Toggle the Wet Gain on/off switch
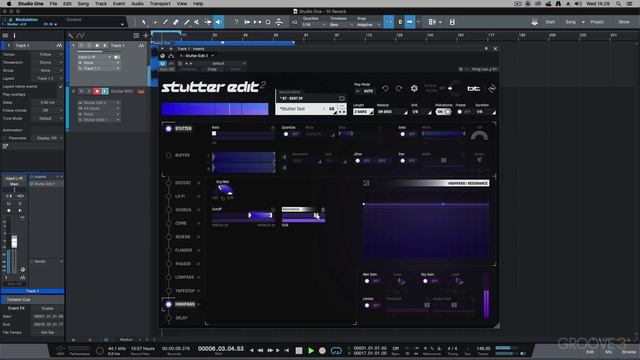 click(x=371, y=281)
